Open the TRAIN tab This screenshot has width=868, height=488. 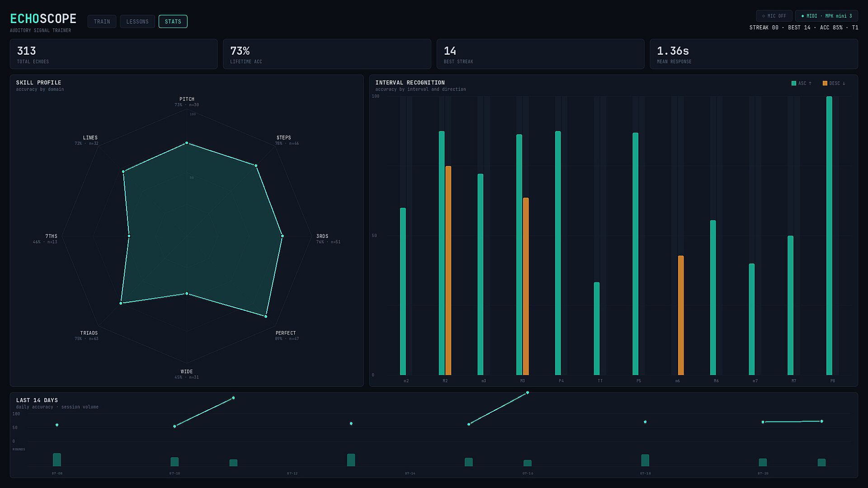[x=102, y=21]
